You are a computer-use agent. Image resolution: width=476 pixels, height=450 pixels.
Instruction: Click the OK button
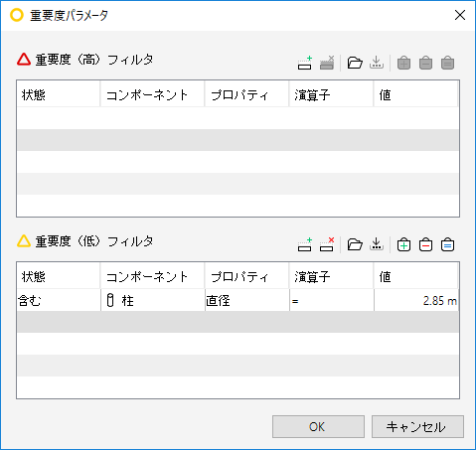[x=318, y=427]
